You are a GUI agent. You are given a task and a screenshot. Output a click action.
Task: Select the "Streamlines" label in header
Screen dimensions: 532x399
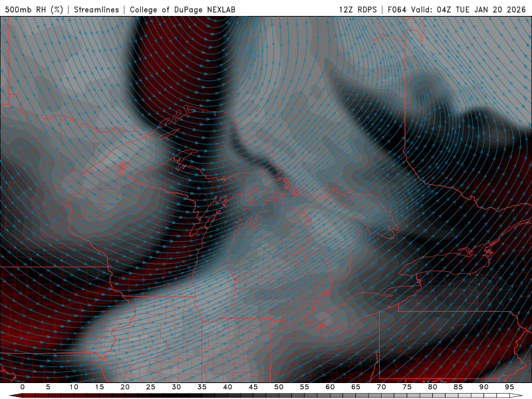click(x=96, y=9)
